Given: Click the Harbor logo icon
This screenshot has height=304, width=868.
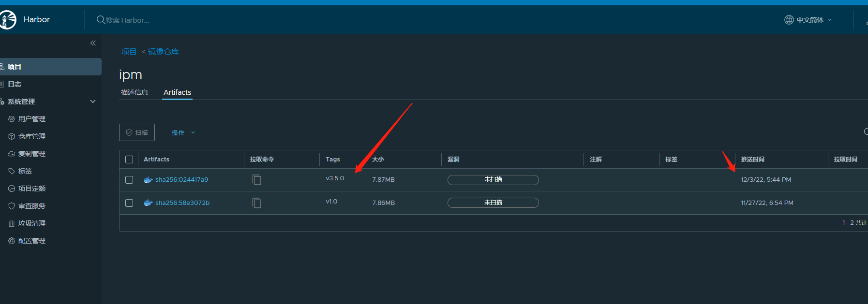Looking at the screenshot, I should point(8,20).
